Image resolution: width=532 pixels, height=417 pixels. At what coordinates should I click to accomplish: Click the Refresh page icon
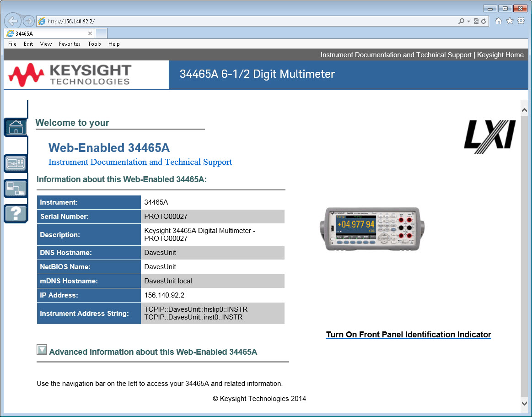point(484,21)
